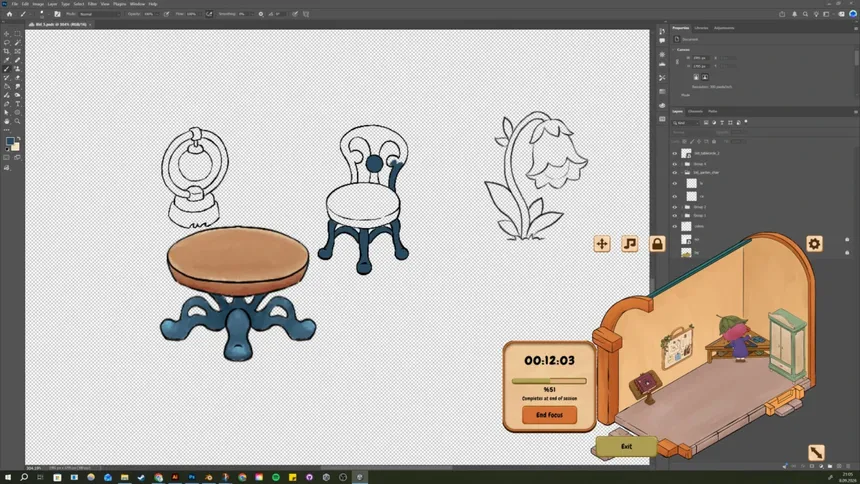Select the Horizontal Type tool
Screen dimensions: 860x484
click(18, 104)
